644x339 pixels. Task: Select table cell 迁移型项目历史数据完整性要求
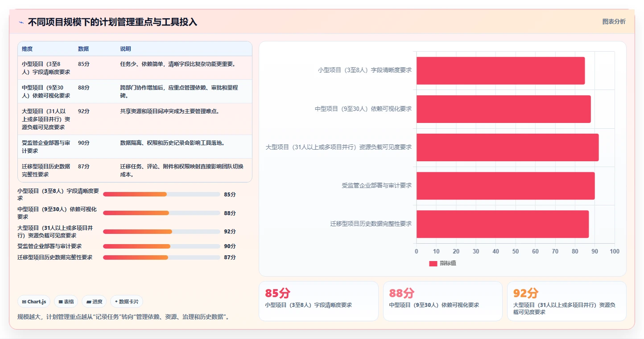pyautogui.click(x=46, y=170)
